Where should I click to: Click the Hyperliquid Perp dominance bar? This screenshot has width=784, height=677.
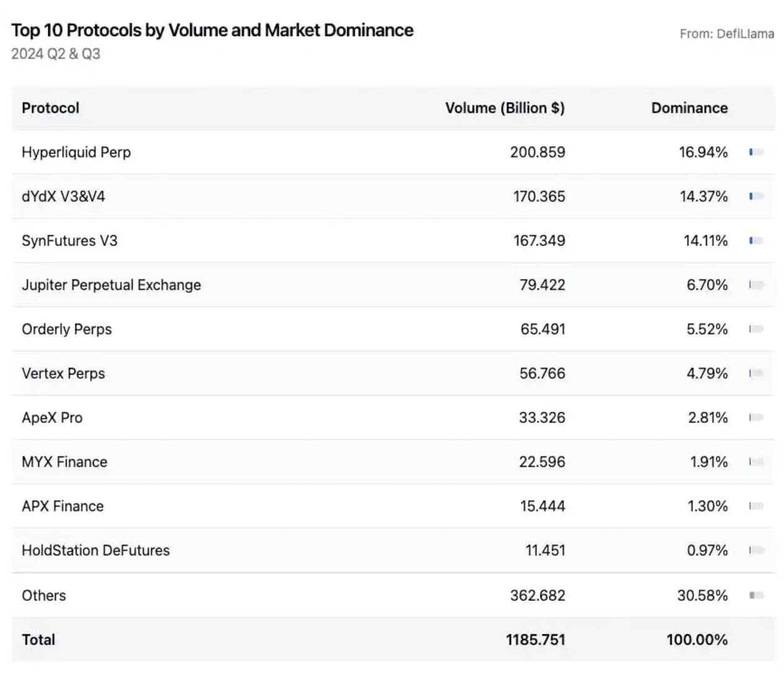click(755, 152)
